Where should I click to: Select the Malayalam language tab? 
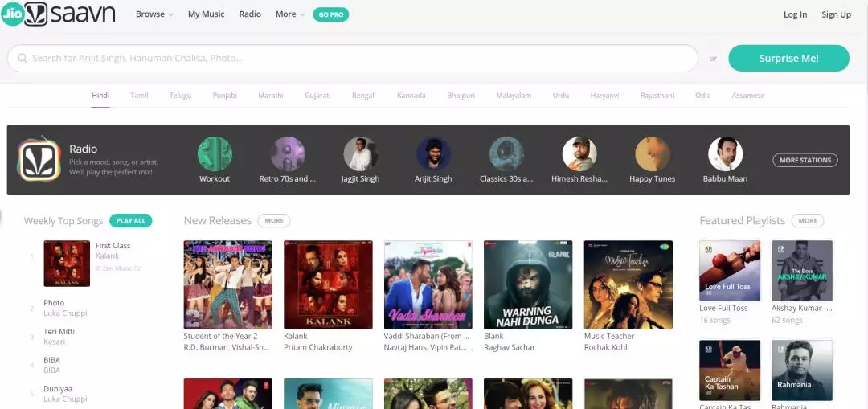click(514, 95)
